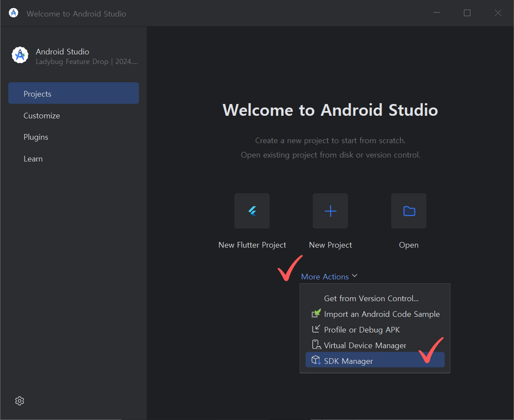This screenshot has height=420, width=514.
Task: Click the Open label under folder
Action: (x=409, y=245)
